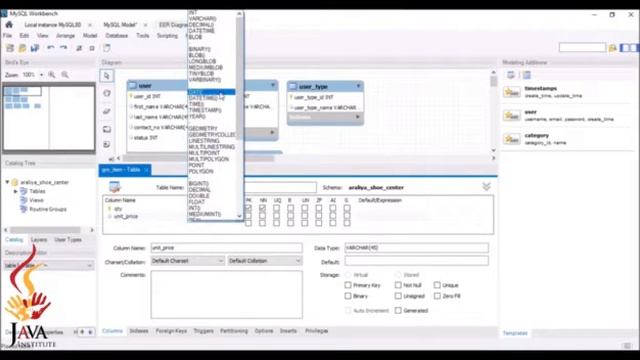The height and width of the screenshot is (360, 640).
Task: Collapse table editor header with double chevron
Action: tap(486, 187)
